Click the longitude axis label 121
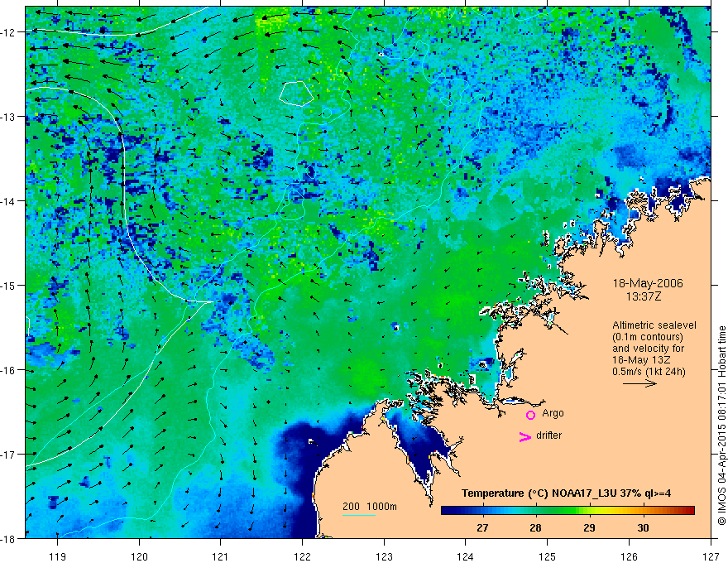The image size is (728, 563). click(x=221, y=556)
